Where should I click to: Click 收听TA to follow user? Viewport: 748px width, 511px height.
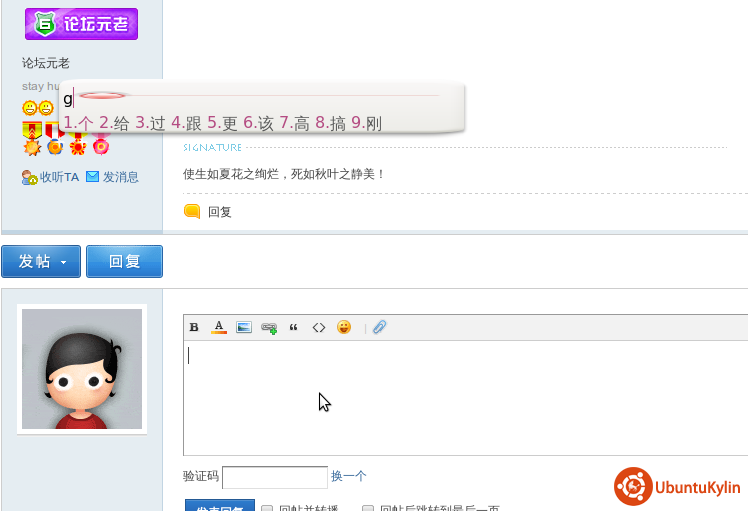coord(52,177)
